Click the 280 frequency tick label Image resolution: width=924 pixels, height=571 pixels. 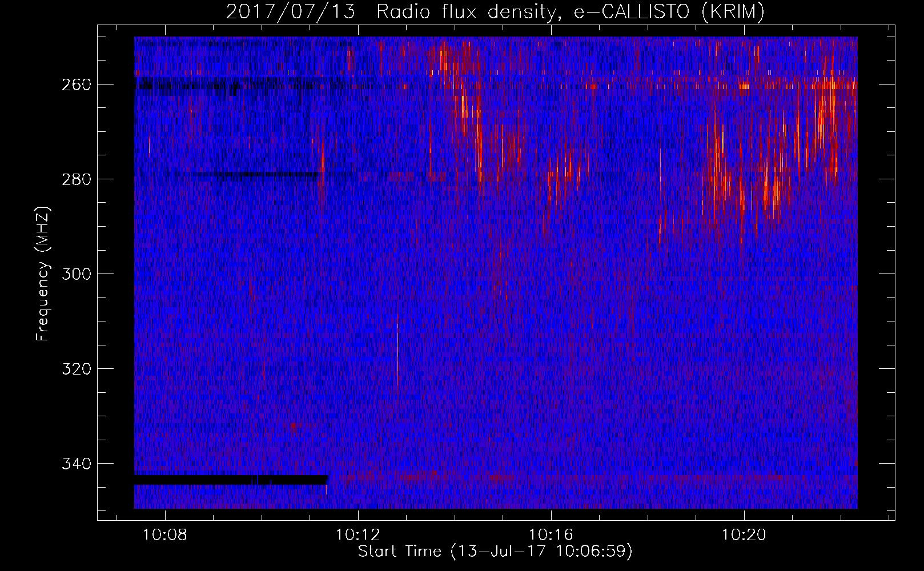77,179
